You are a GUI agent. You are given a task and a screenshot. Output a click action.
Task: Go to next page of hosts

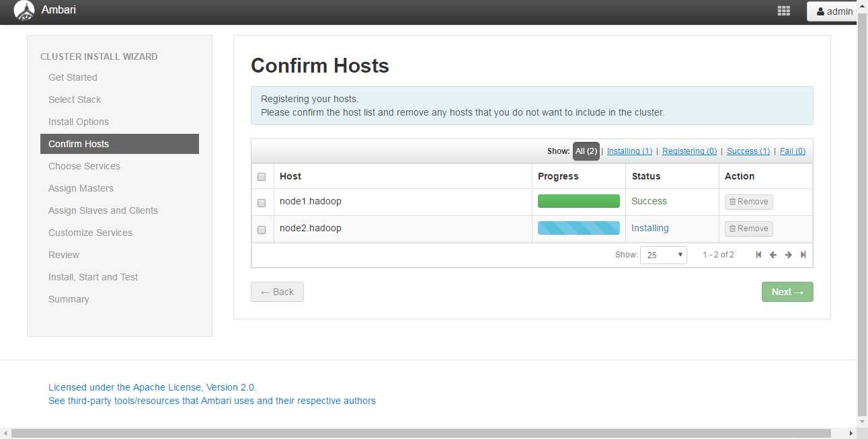(788, 255)
